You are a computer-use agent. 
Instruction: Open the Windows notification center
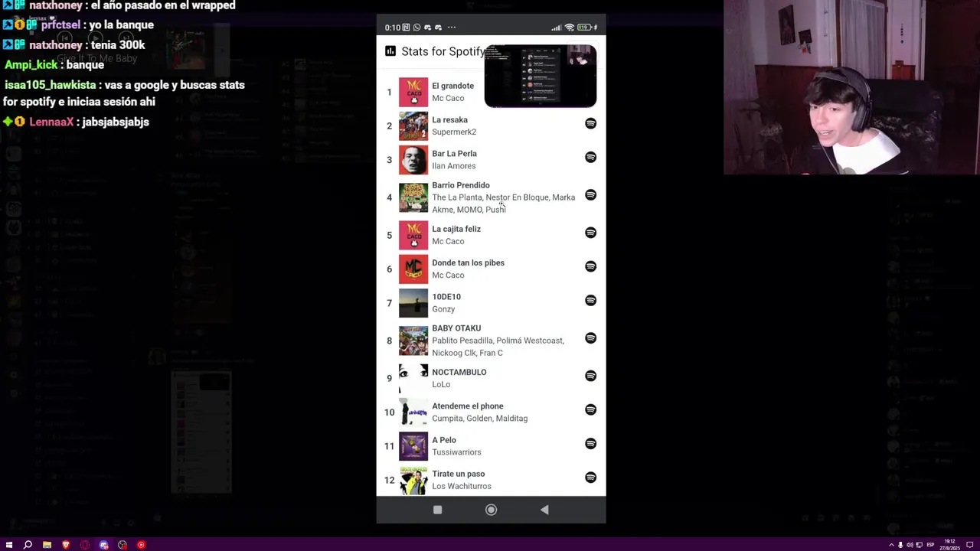coord(969,545)
